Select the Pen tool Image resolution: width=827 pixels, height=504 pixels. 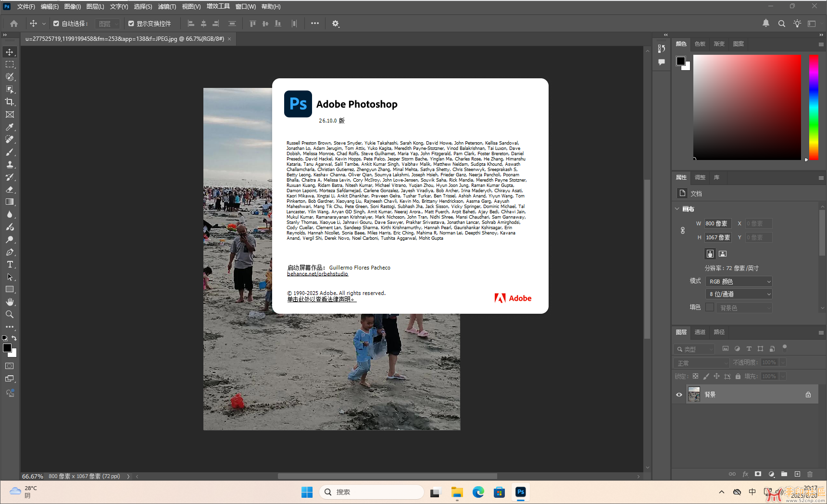coord(10,252)
